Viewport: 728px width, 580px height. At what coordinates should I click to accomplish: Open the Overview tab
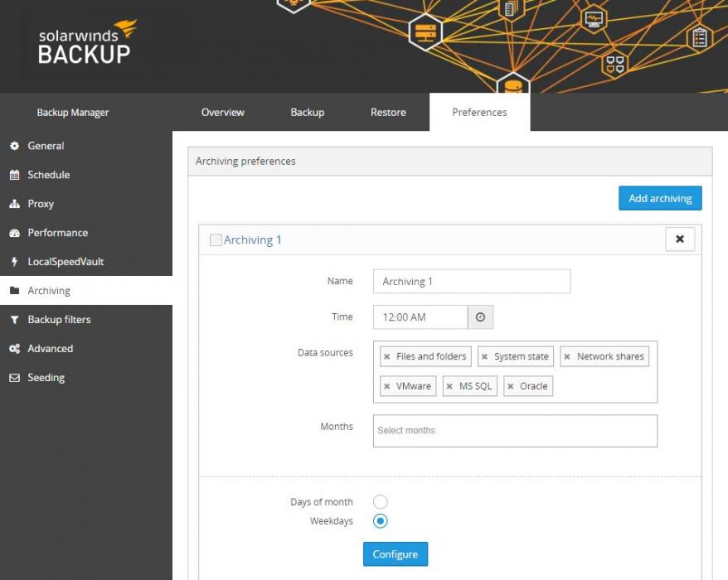(222, 113)
